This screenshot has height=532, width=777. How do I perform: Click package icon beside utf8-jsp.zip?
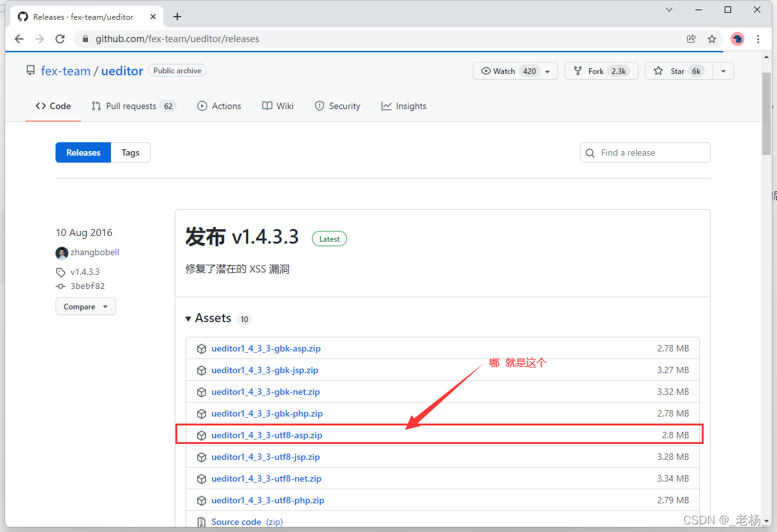[202, 457]
